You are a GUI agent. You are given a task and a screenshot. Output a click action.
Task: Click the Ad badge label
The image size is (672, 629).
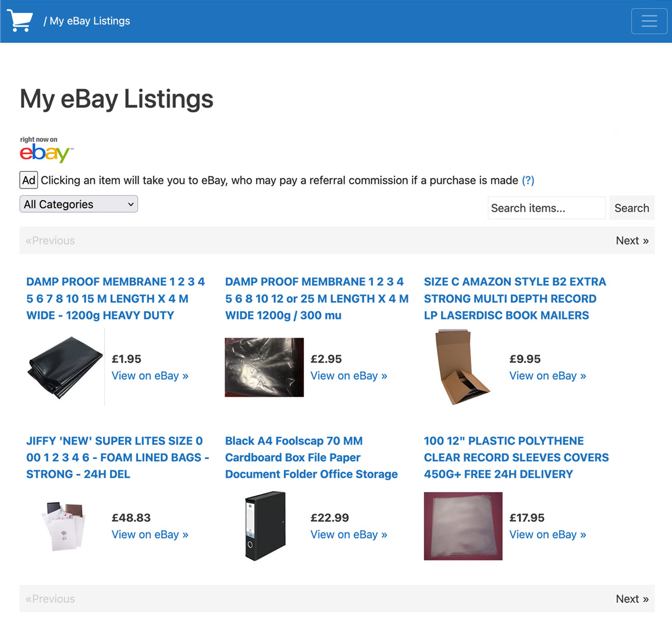click(x=29, y=180)
